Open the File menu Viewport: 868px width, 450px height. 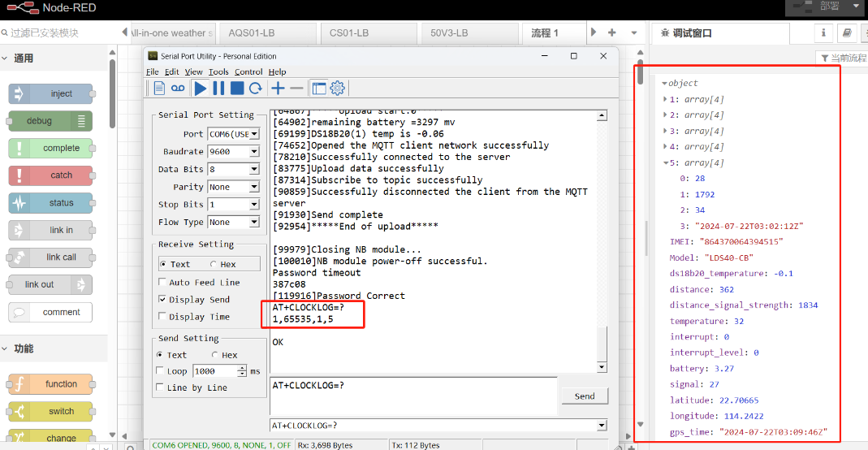coord(152,72)
